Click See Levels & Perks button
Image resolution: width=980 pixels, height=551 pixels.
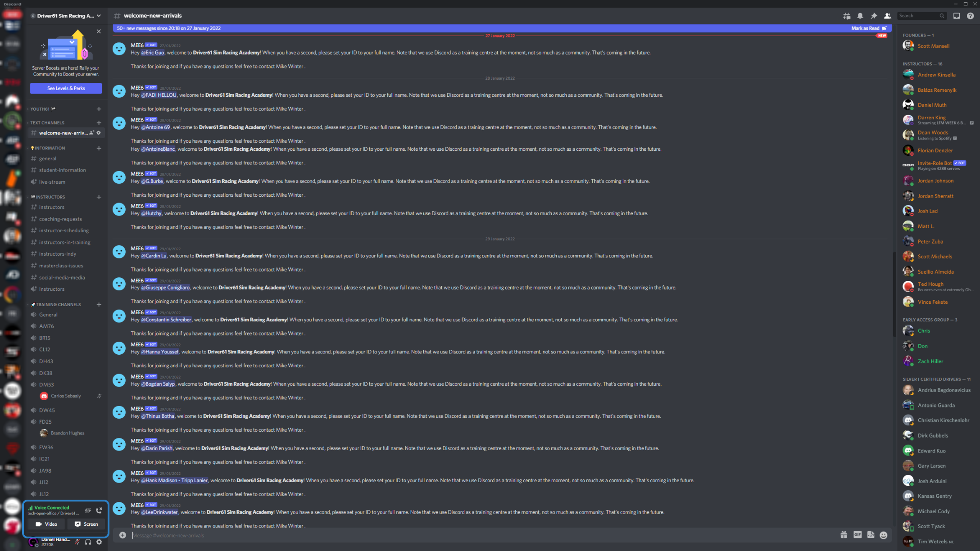[x=66, y=88]
